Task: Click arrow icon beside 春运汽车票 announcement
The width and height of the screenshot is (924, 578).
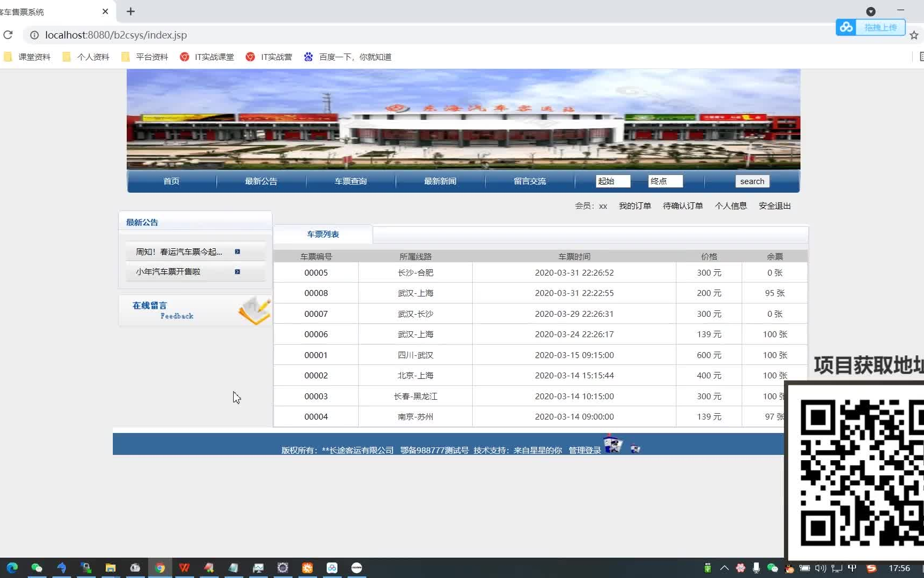Action: coord(237,252)
